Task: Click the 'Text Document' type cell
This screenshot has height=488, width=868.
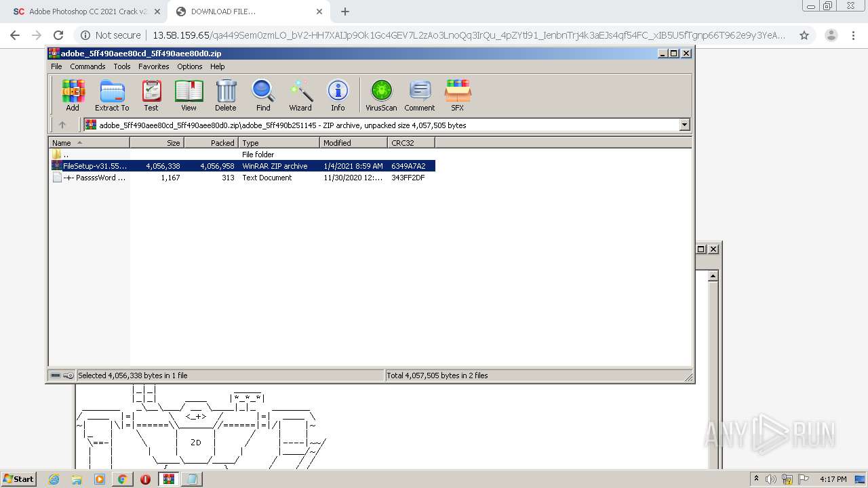Action: tap(267, 178)
